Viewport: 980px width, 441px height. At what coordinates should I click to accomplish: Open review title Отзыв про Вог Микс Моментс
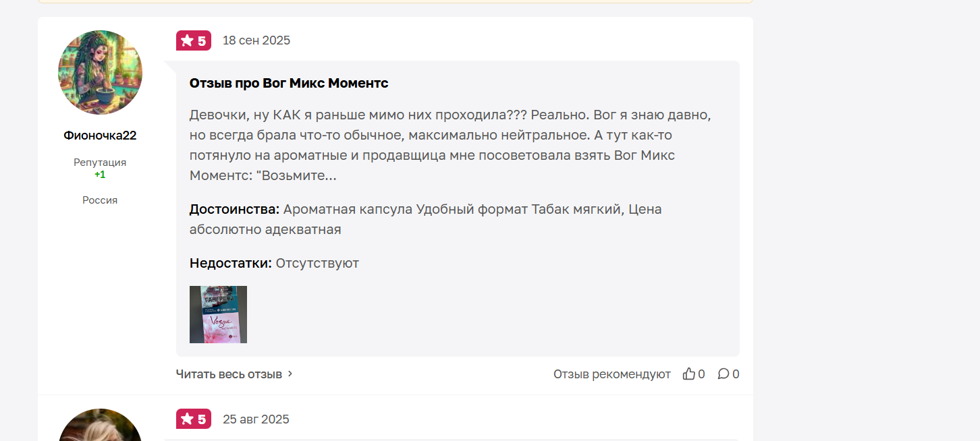click(289, 83)
